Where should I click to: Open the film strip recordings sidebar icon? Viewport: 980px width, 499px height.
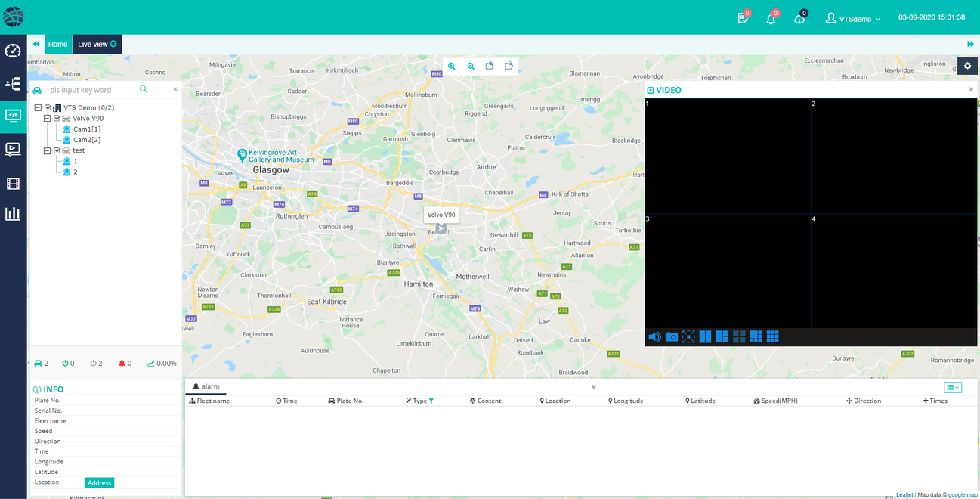tap(13, 183)
